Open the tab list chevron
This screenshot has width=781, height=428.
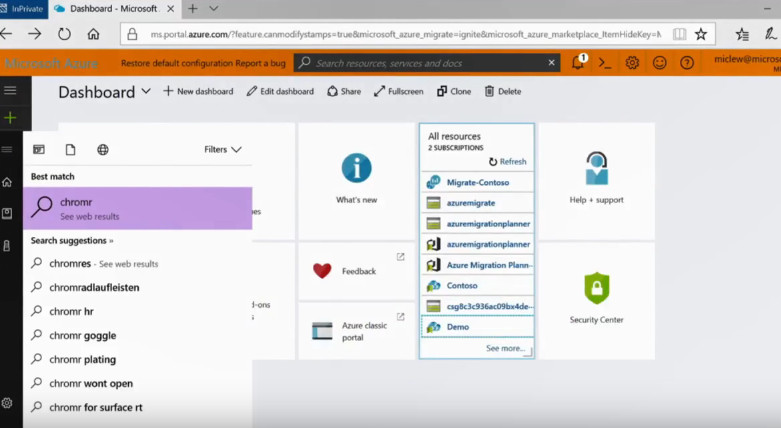pos(214,8)
